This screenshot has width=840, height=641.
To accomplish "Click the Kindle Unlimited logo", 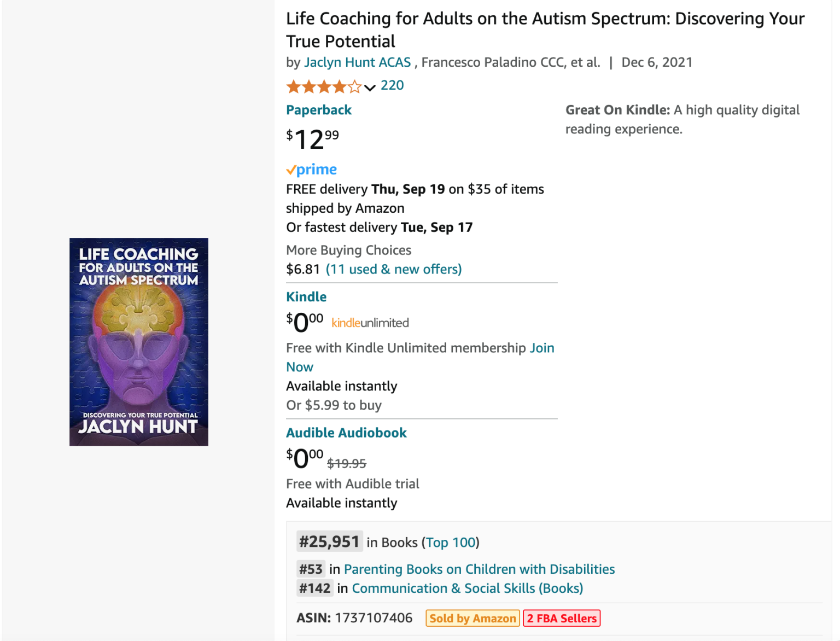I will (x=370, y=323).
